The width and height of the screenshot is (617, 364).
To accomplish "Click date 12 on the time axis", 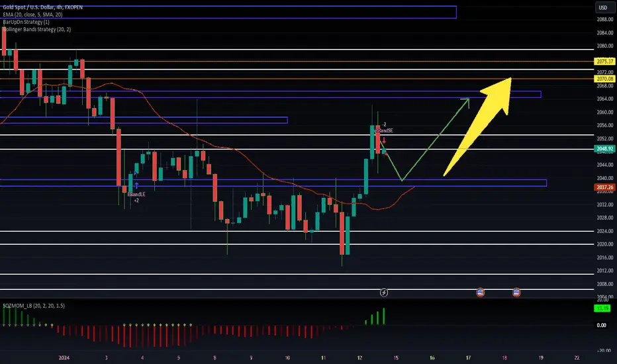I will pyautogui.click(x=359, y=357).
